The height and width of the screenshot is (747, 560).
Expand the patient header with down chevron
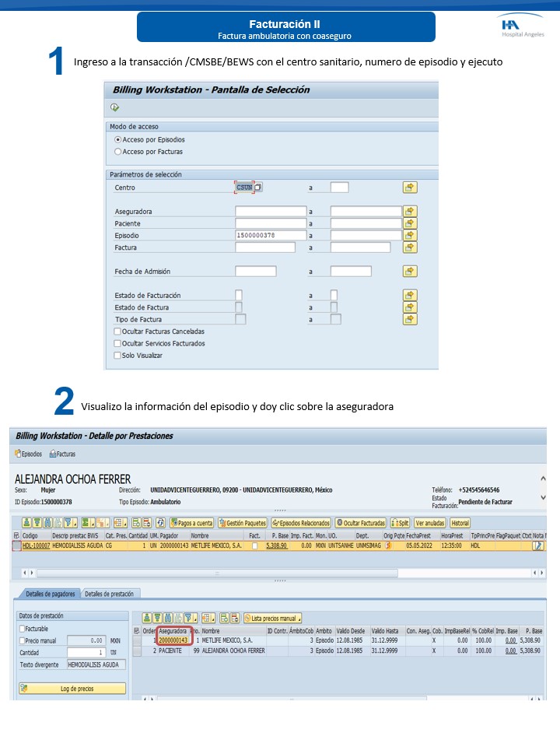(x=542, y=496)
